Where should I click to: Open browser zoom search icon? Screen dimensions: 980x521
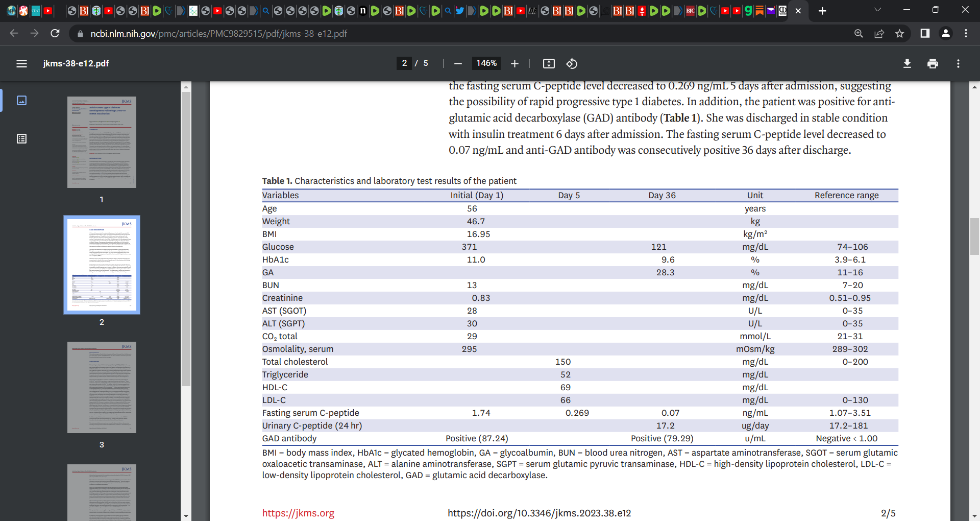click(x=859, y=33)
